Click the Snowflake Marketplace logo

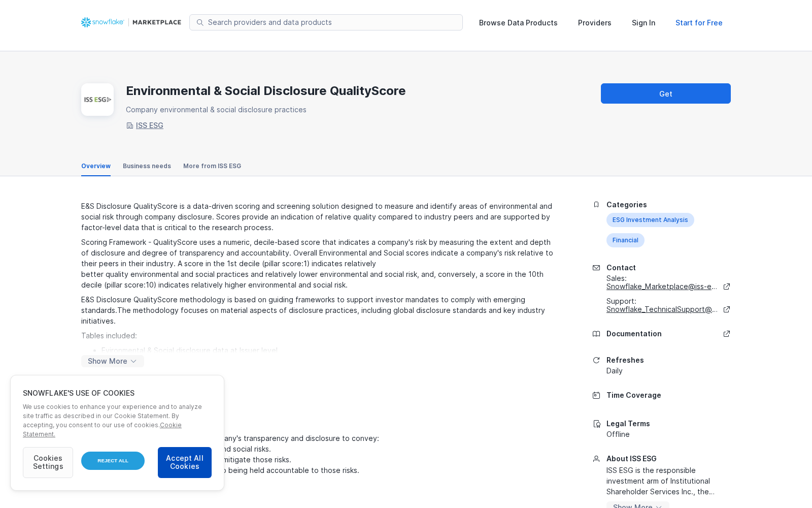[x=131, y=22]
